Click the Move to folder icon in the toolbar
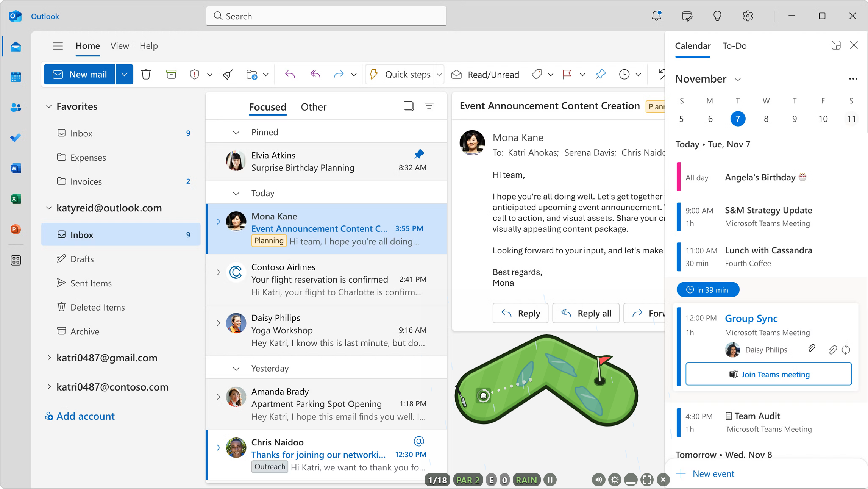Screen dimensions: 868x489 point(252,74)
